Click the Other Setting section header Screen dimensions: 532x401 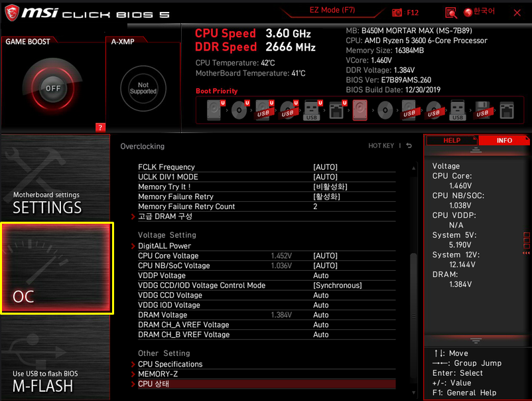[x=164, y=353]
